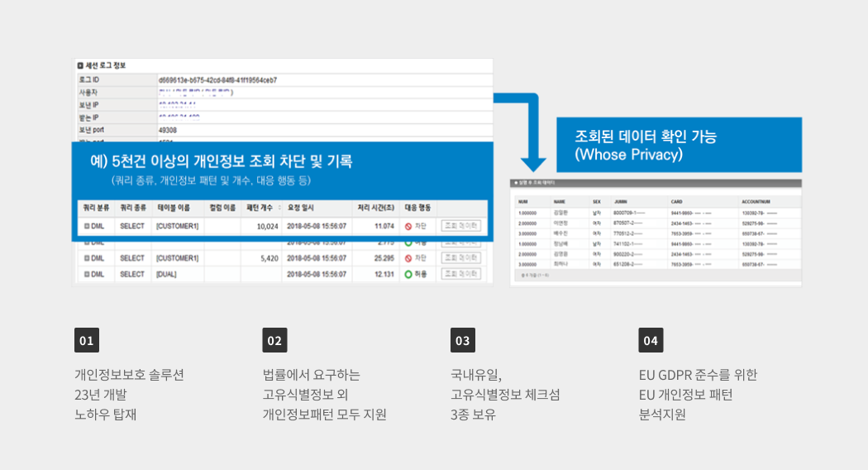The width and height of the screenshot is (868, 470).
Task: Click the 01 number badge
Action: coord(87,340)
